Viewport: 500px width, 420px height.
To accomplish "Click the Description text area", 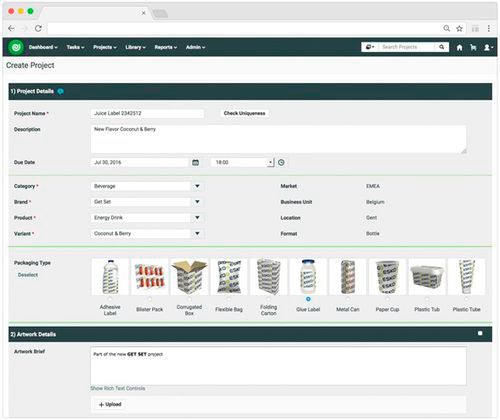I will [278, 139].
